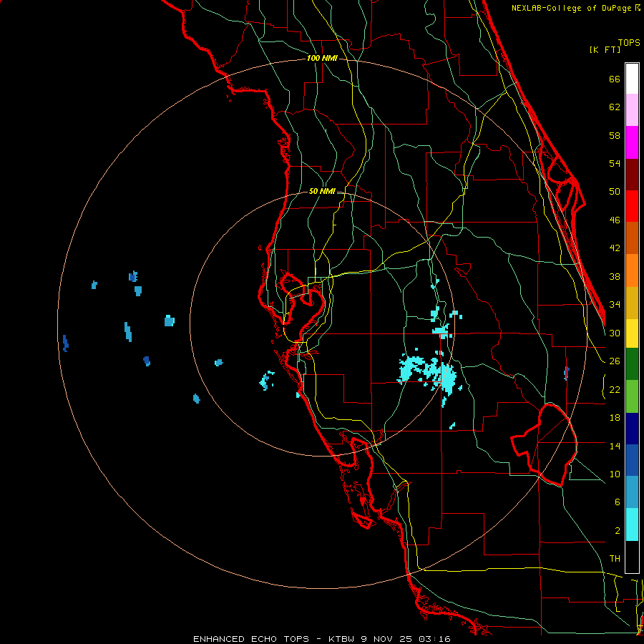Image resolution: width=644 pixels, height=644 pixels.
Task: Click the legend value 14
Action: click(615, 446)
